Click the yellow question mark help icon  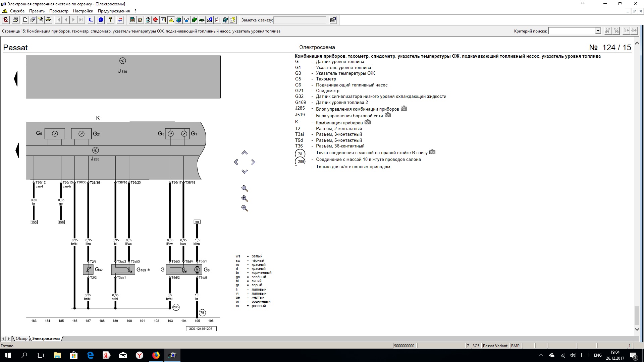tap(110, 20)
